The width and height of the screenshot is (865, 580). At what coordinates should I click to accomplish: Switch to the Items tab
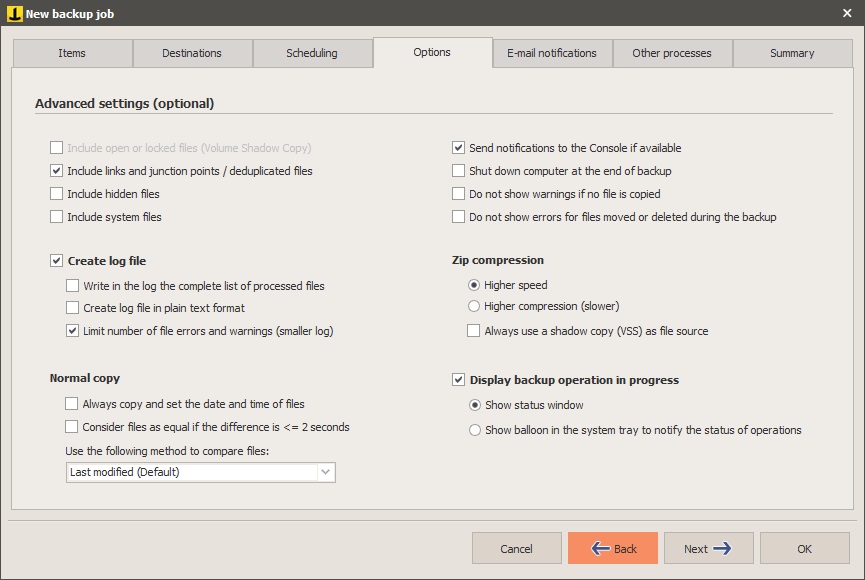tap(71, 53)
